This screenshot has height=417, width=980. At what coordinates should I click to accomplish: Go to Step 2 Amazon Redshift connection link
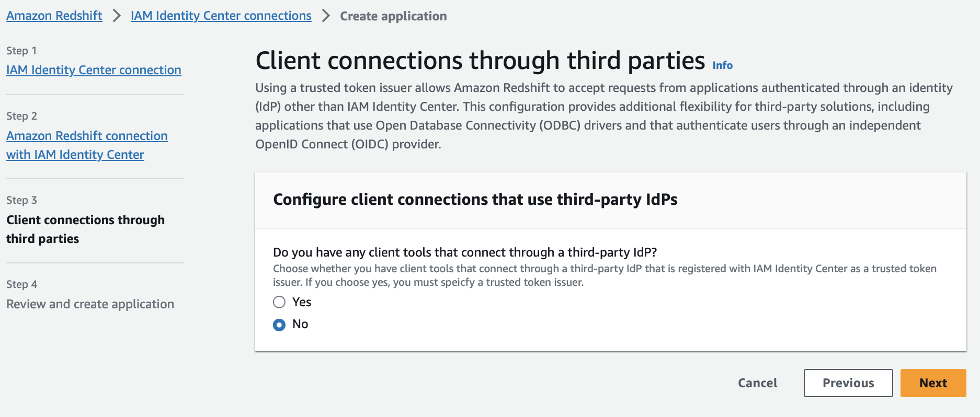click(x=87, y=145)
